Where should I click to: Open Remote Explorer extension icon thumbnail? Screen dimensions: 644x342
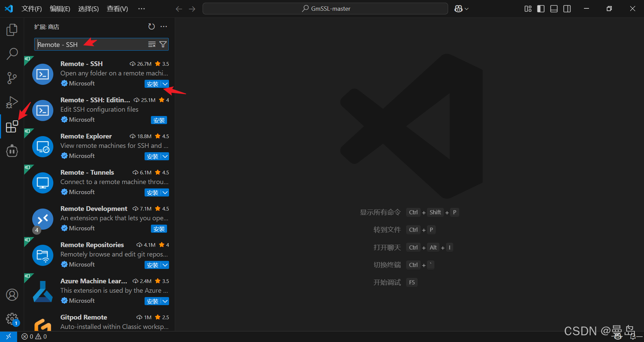(x=43, y=147)
